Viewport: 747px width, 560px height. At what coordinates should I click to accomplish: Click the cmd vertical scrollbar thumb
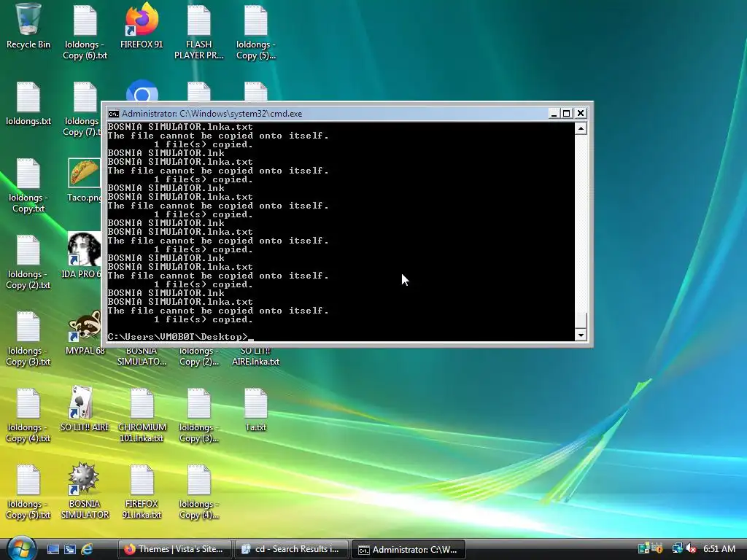point(581,321)
